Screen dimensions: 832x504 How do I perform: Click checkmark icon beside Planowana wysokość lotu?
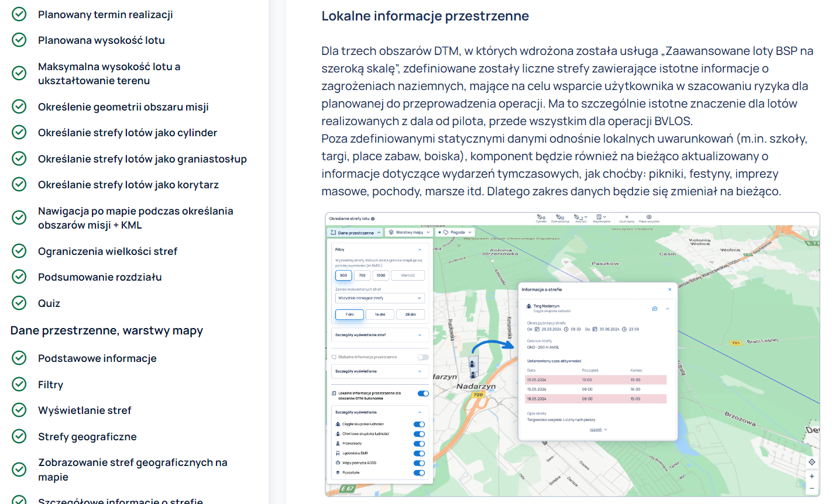pyautogui.click(x=19, y=40)
